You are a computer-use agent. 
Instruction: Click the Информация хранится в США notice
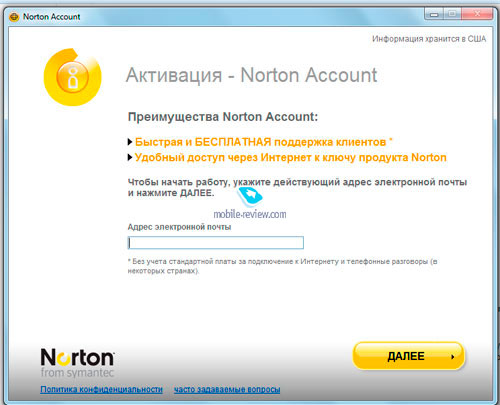pyautogui.click(x=429, y=39)
